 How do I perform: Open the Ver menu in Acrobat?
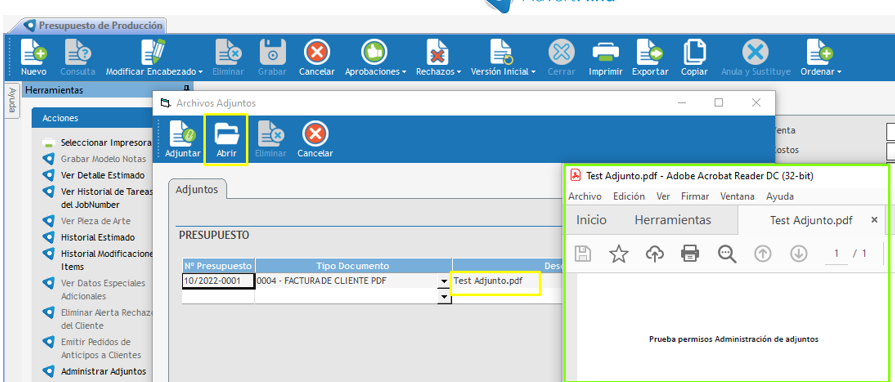click(663, 196)
